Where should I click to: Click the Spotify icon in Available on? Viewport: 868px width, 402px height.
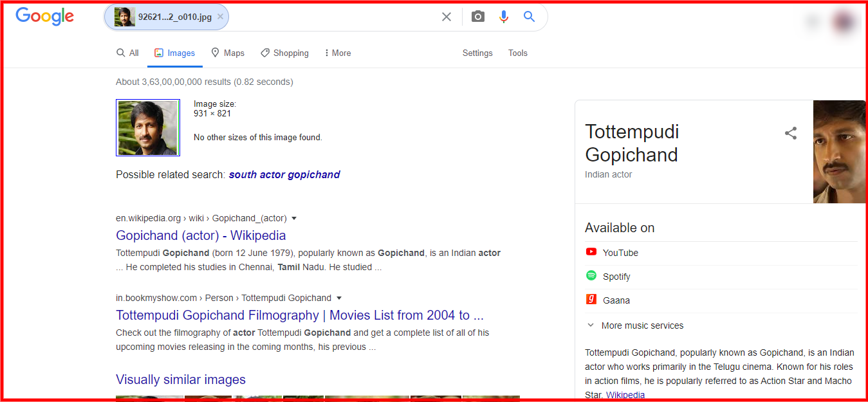[x=591, y=275]
